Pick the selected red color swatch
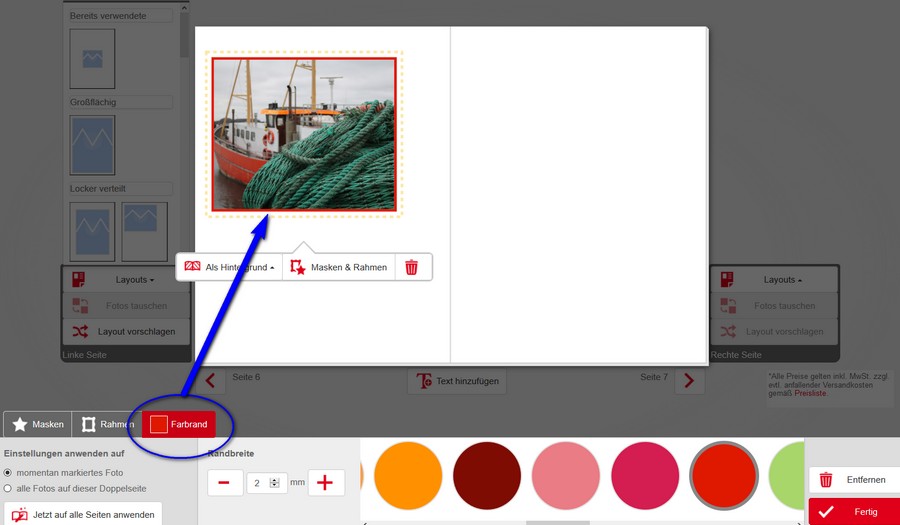This screenshot has width=900, height=525. pyautogui.click(x=723, y=475)
